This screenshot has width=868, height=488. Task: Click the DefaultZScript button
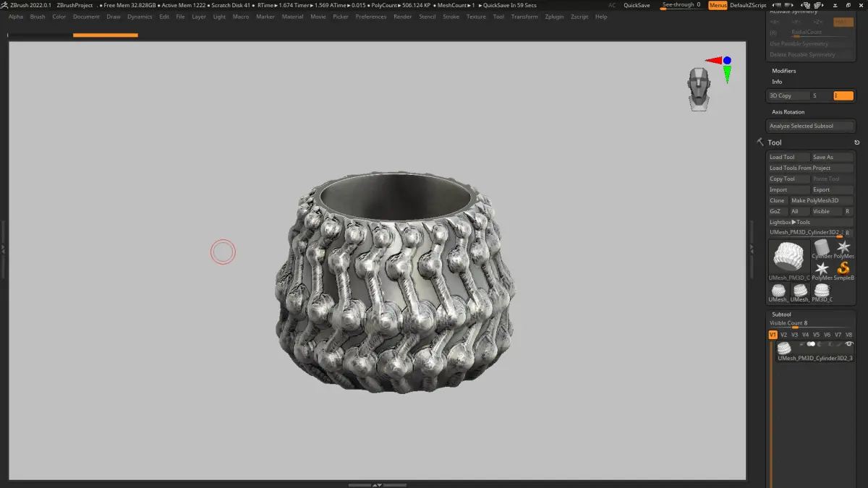click(x=748, y=5)
